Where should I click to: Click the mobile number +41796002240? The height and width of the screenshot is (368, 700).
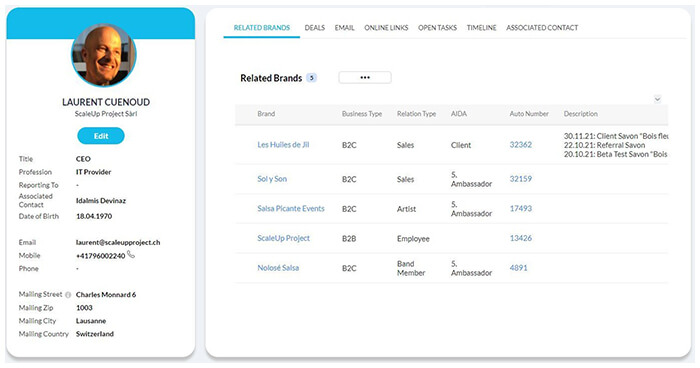(100, 256)
